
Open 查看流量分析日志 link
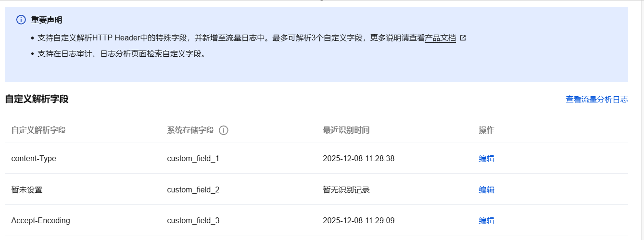(x=596, y=100)
